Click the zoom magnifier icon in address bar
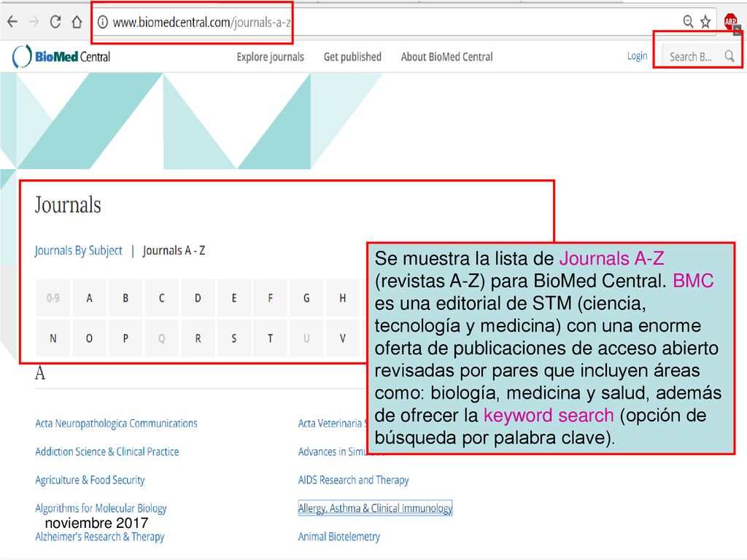 tap(688, 21)
